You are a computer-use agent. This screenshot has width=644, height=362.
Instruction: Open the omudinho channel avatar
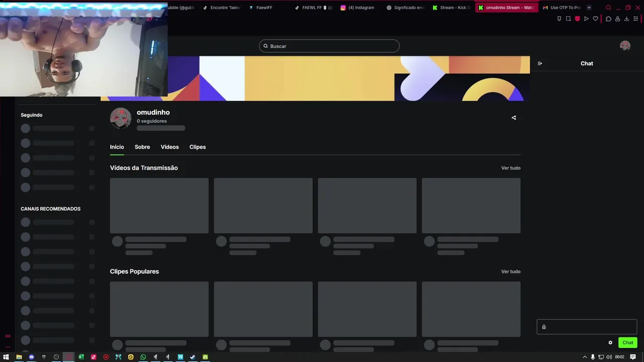121,118
